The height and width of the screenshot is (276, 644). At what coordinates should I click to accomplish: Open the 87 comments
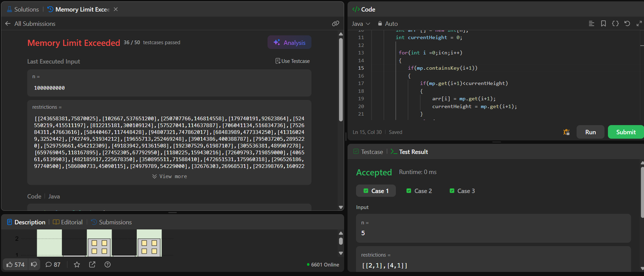(53, 265)
